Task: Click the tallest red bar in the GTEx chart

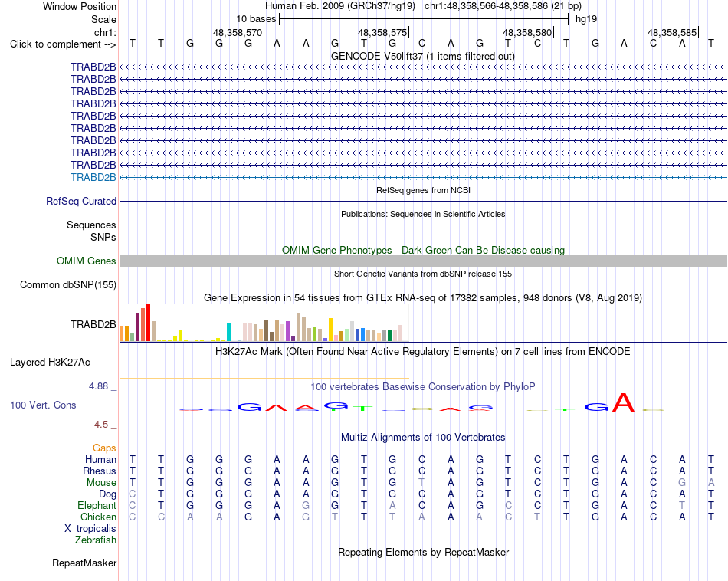Action: click(x=149, y=323)
